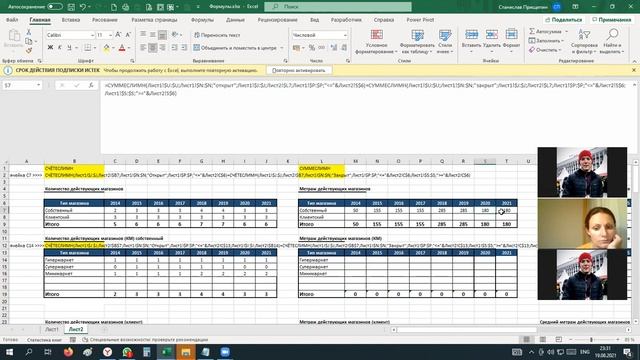The height and width of the screenshot is (360, 640).
Task: Adjust the zoom slider
Action: point(591,340)
